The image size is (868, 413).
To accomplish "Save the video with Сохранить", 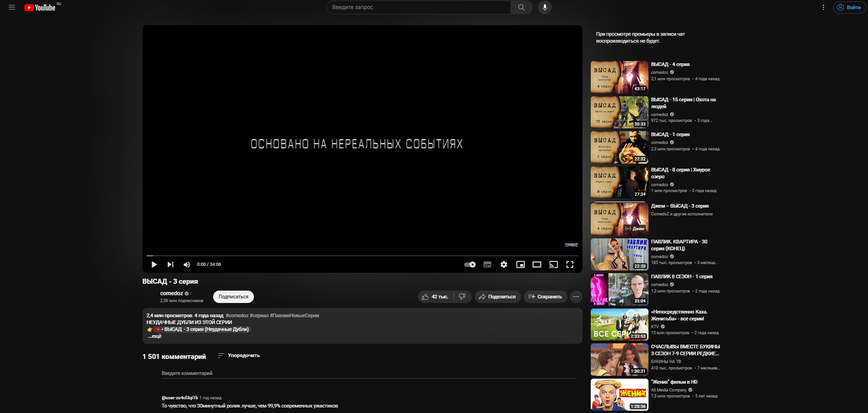I will click(x=545, y=297).
